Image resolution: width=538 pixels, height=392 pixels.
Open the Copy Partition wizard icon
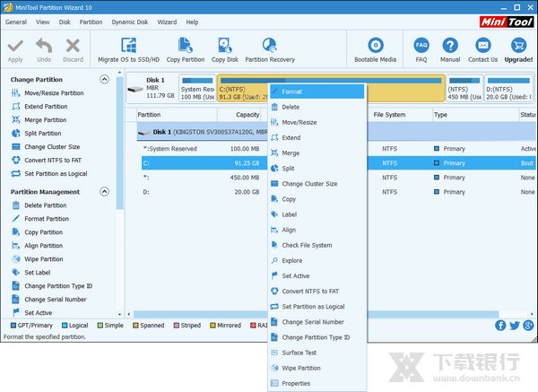click(185, 45)
